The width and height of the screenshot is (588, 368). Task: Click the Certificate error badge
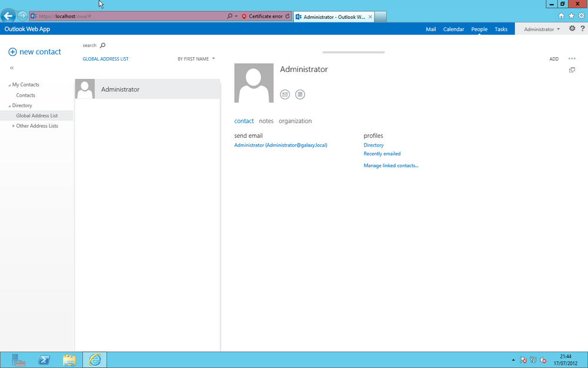coord(262,16)
